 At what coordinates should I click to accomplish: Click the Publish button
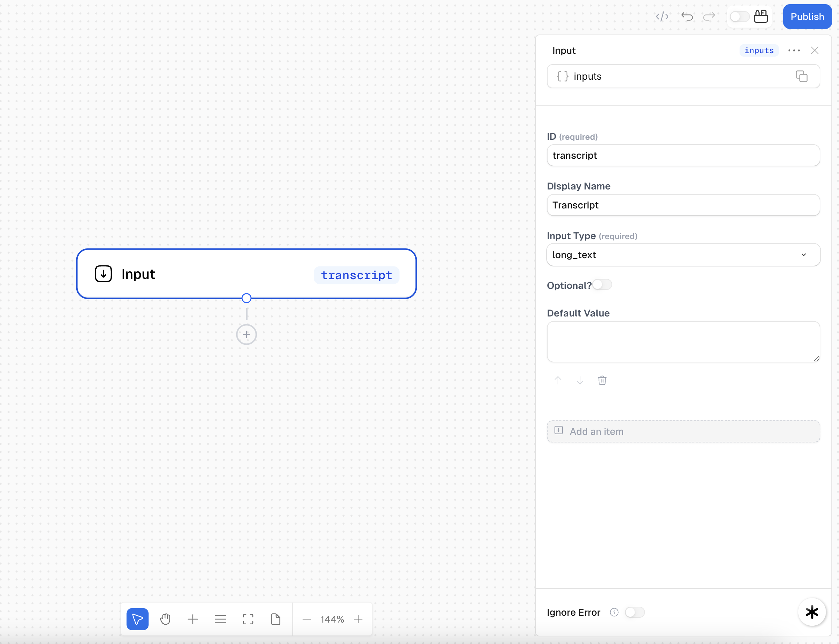[x=807, y=17]
